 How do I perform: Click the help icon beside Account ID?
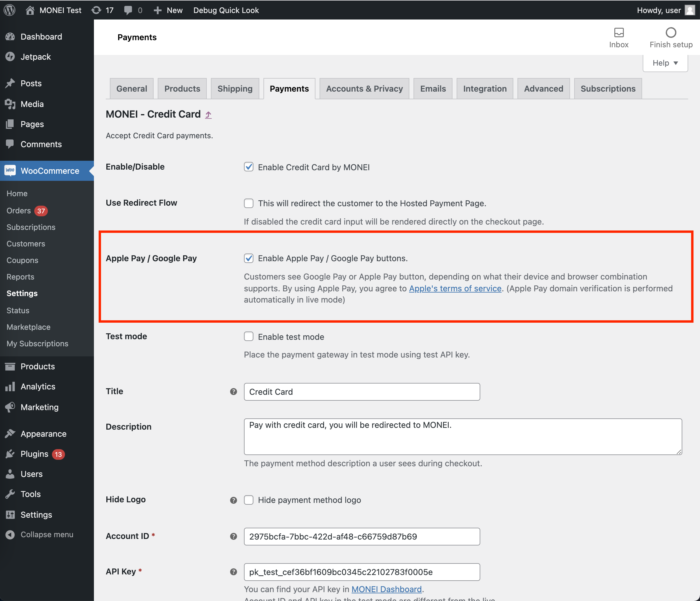click(x=233, y=536)
